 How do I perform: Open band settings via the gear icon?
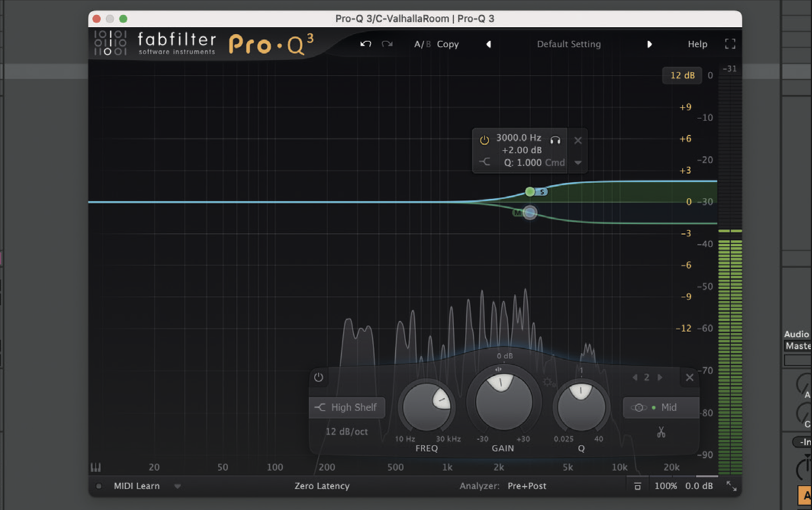(x=547, y=382)
